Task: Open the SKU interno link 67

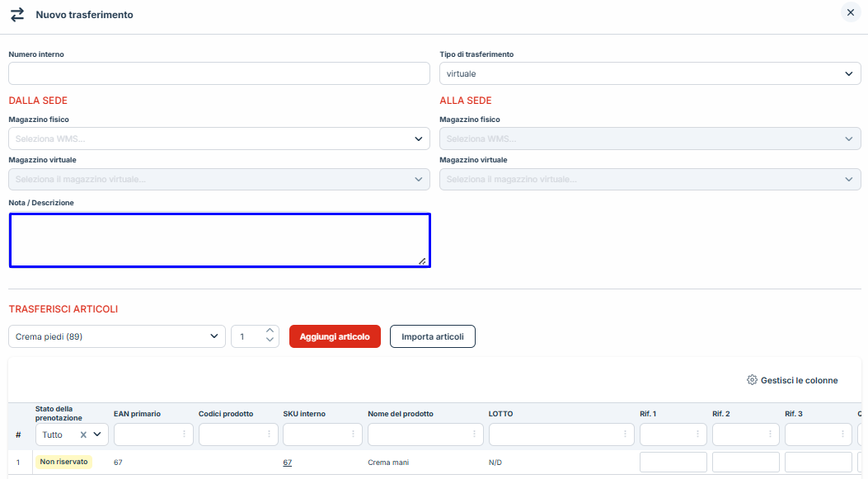Action: coord(287,463)
